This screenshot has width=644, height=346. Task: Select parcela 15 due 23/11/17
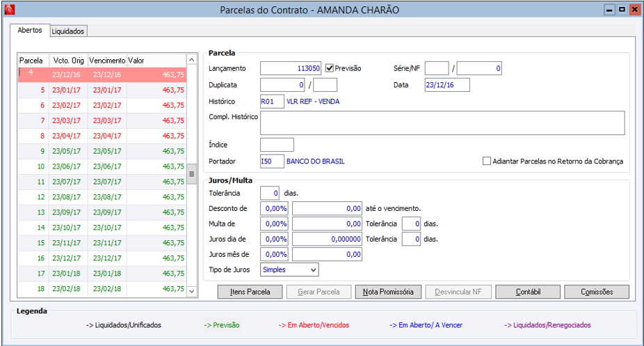point(102,243)
